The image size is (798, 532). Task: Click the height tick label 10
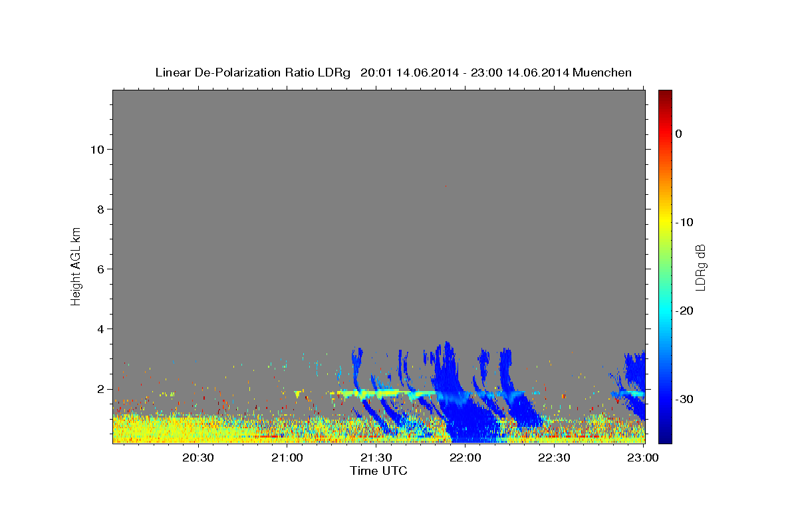pos(98,150)
